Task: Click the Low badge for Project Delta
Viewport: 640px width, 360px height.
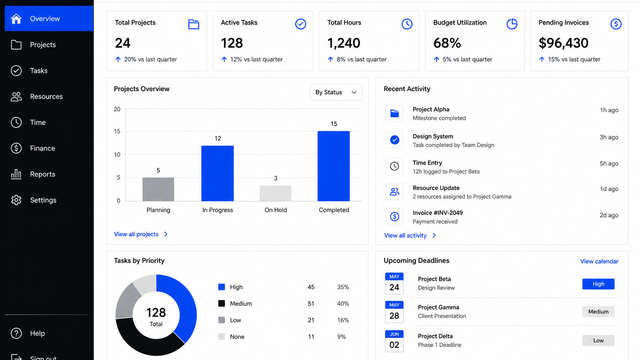Action: tap(598, 340)
